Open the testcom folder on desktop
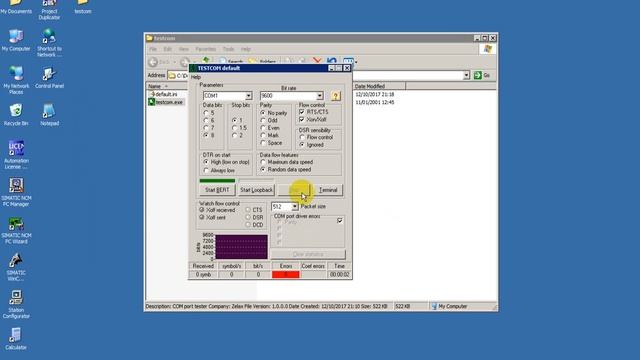 click(x=83, y=7)
